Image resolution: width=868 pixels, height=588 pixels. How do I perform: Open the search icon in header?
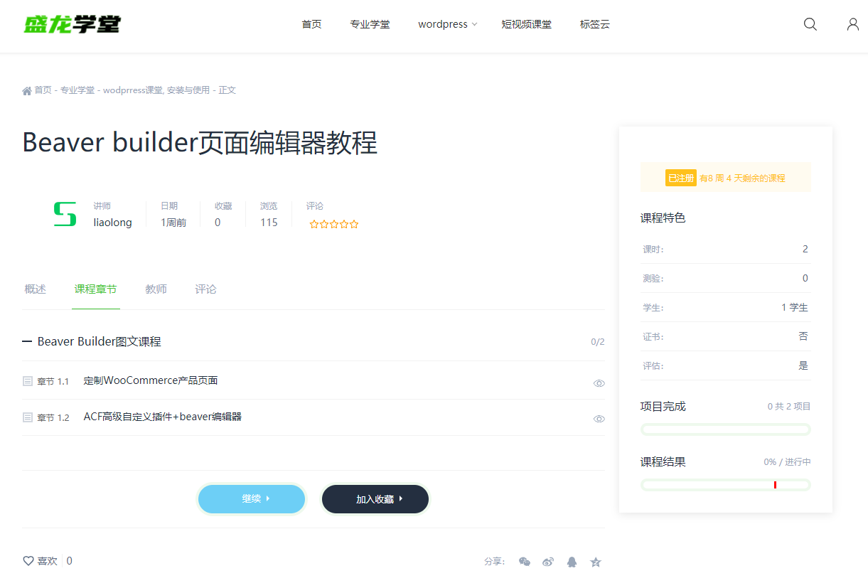[810, 24]
